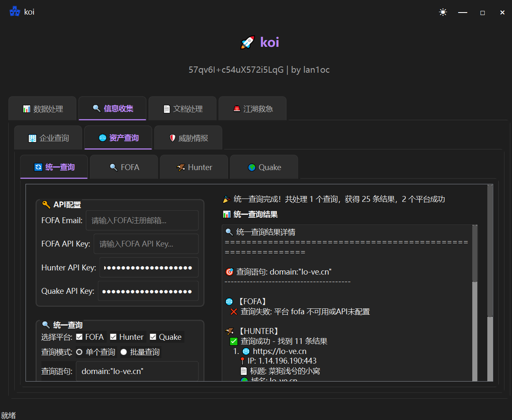Open the Hunter query tab
The image size is (512, 420).
pyautogui.click(x=194, y=167)
